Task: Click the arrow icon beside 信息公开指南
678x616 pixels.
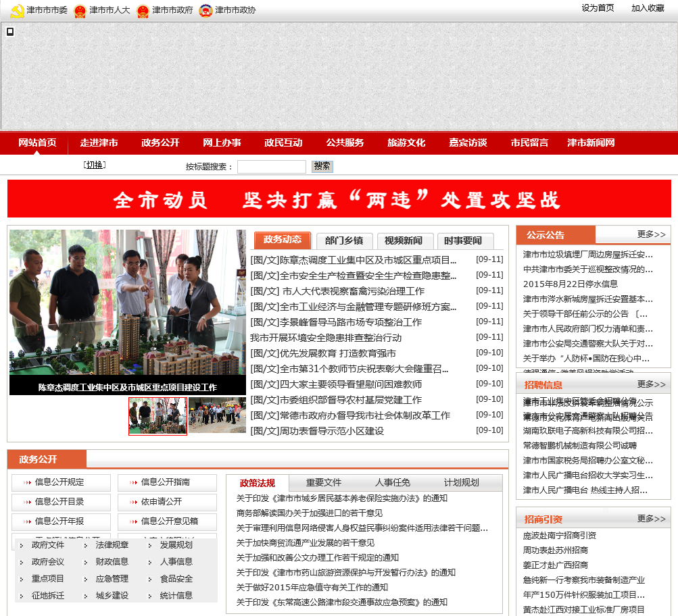Action: [x=134, y=482]
